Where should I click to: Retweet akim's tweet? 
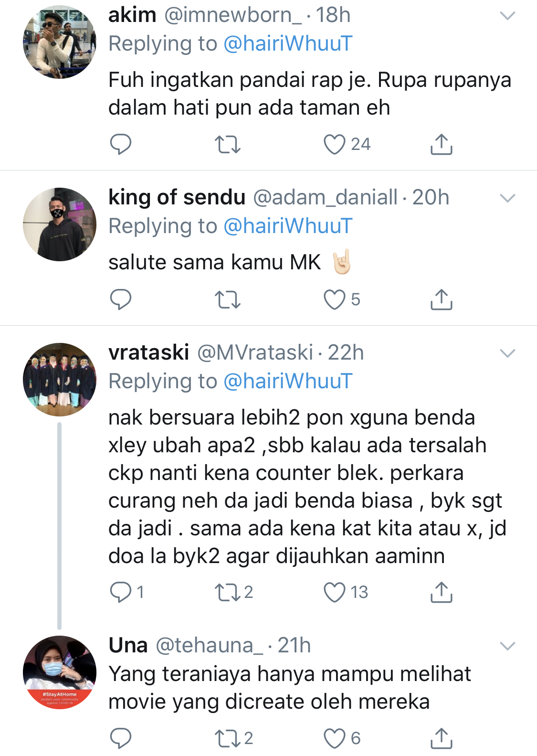pyautogui.click(x=227, y=144)
